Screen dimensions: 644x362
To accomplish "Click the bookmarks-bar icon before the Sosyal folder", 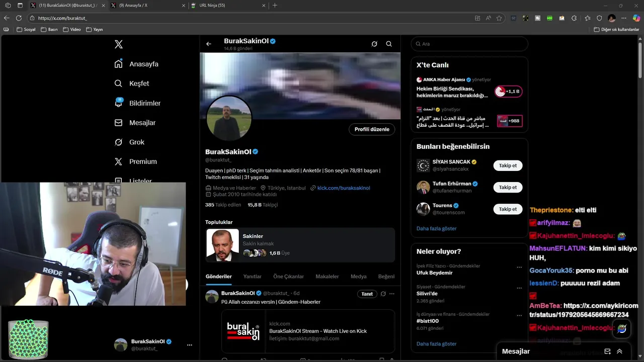I will point(6,30).
